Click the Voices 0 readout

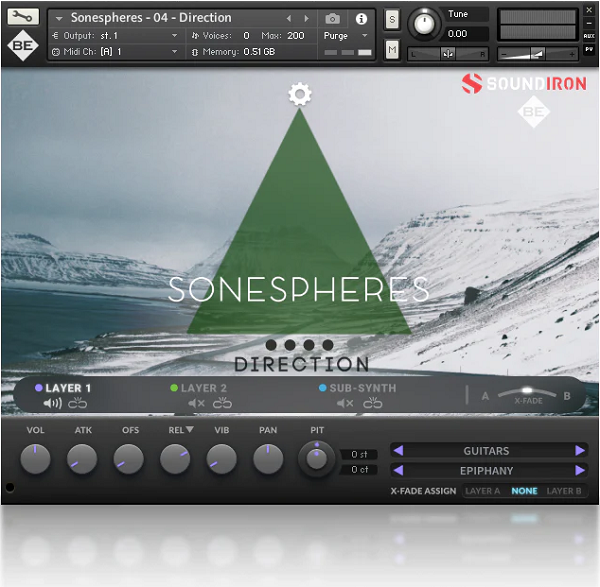246,36
